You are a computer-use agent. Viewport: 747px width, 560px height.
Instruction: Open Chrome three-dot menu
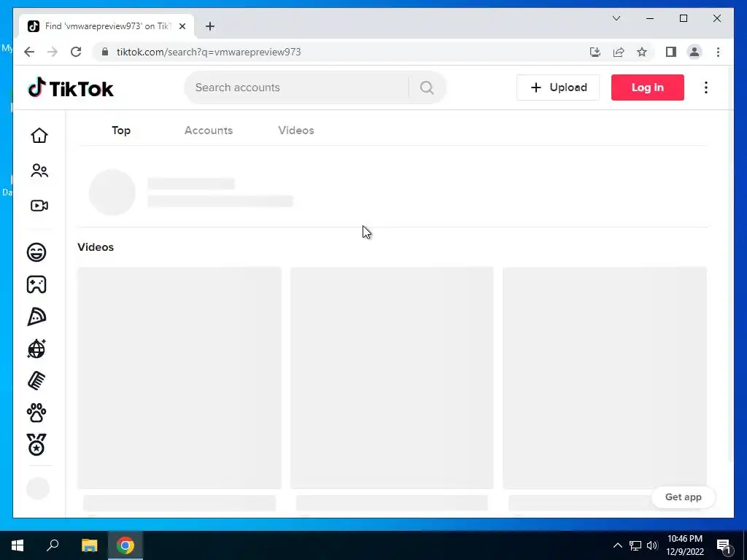(x=718, y=52)
